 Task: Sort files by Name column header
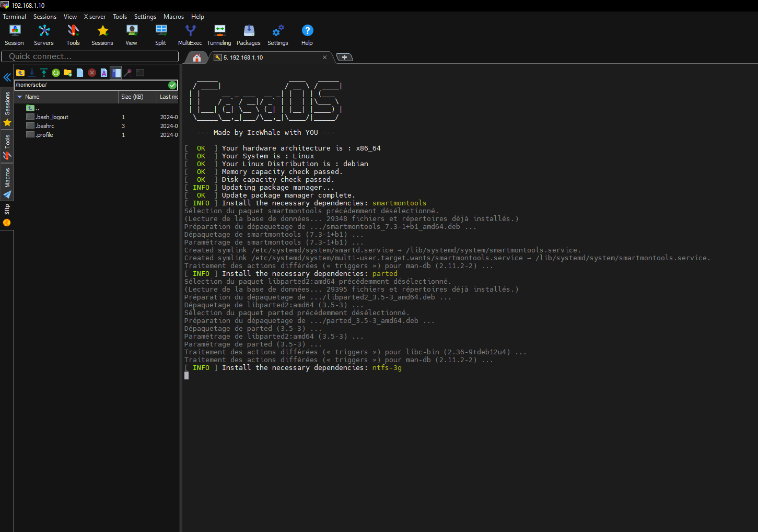tap(66, 97)
